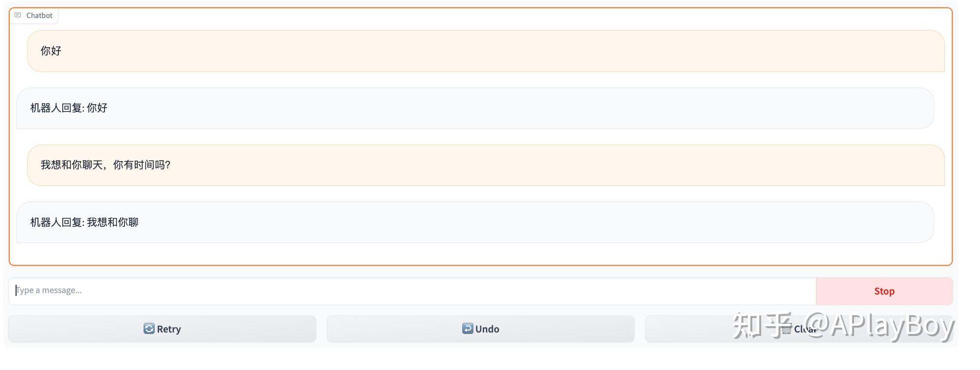This screenshot has width=980, height=370.
Task: Click the 知乎 watermark logo
Action: click(x=762, y=326)
